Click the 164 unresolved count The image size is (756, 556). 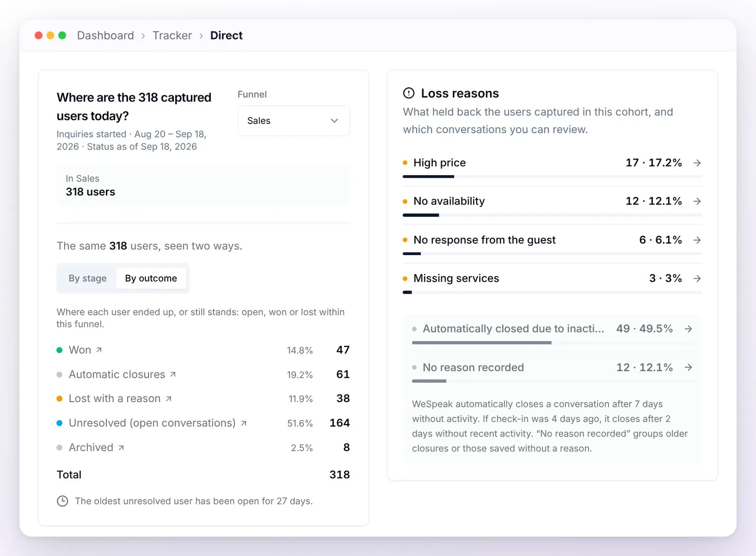click(x=340, y=423)
